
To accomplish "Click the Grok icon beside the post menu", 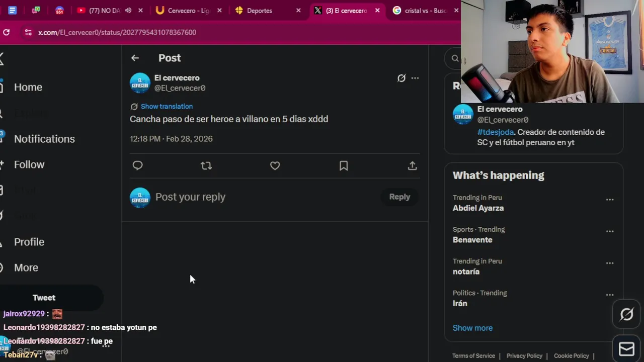I will [x=401, y=78].
